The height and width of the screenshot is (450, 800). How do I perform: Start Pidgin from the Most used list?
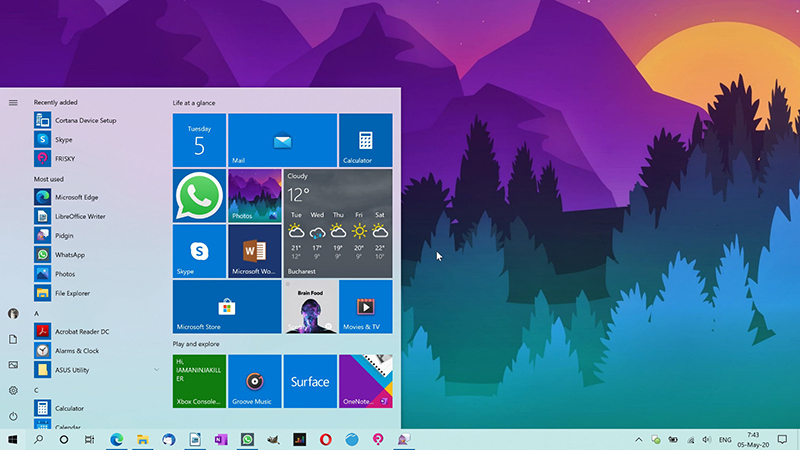coord(96,235)
